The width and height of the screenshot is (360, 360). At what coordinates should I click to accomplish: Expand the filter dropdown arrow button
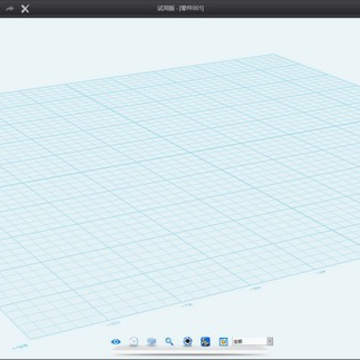point(270,341)
